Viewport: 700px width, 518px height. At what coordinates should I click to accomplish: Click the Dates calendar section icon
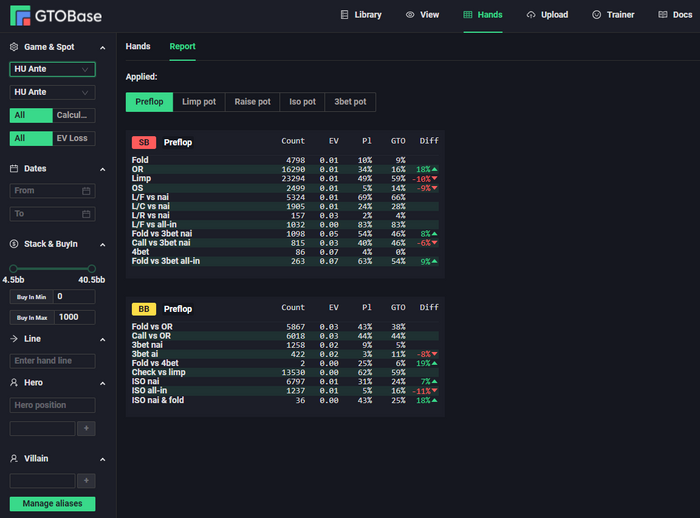point(14,168)
